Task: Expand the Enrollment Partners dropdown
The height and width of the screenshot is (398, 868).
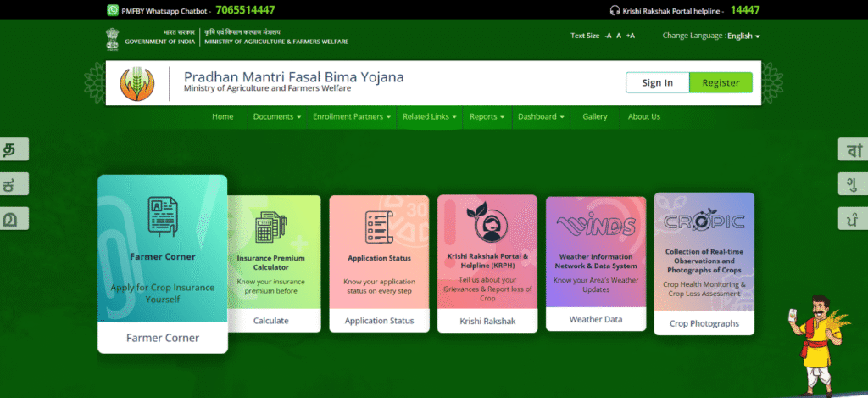Action: [351, 116]
